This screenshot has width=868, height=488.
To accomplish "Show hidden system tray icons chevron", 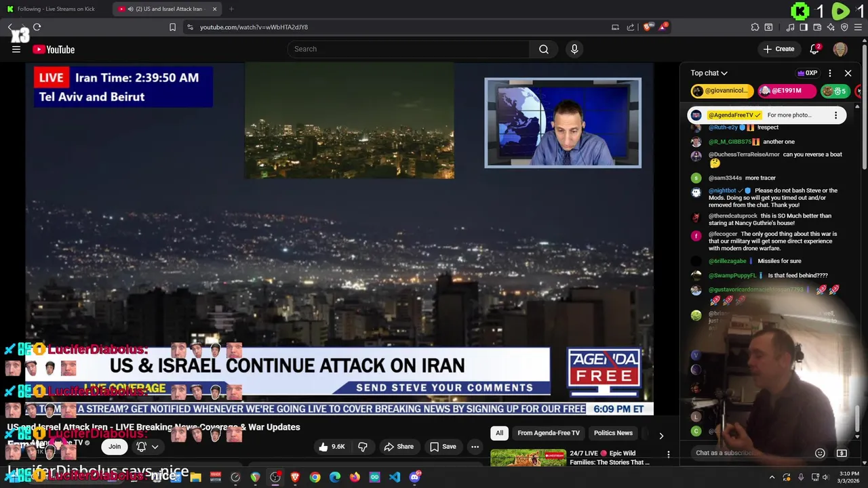I will pos(772,477).
